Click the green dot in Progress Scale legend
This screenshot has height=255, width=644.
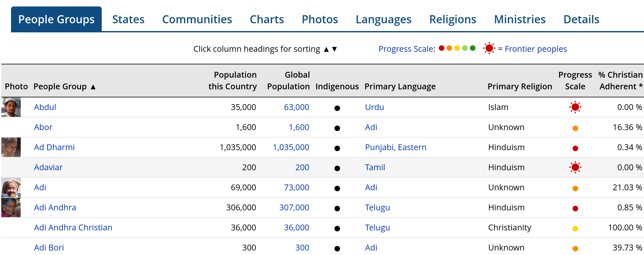click(473, 48)
